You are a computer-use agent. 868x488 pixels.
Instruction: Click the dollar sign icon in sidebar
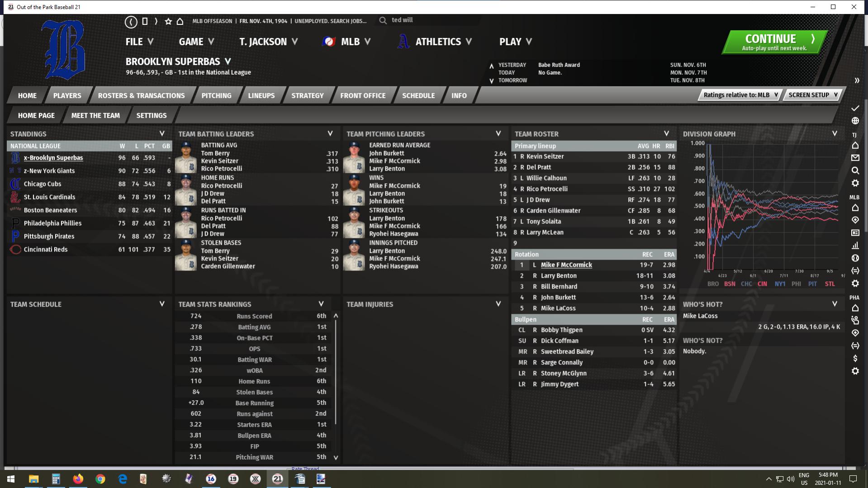855,358
